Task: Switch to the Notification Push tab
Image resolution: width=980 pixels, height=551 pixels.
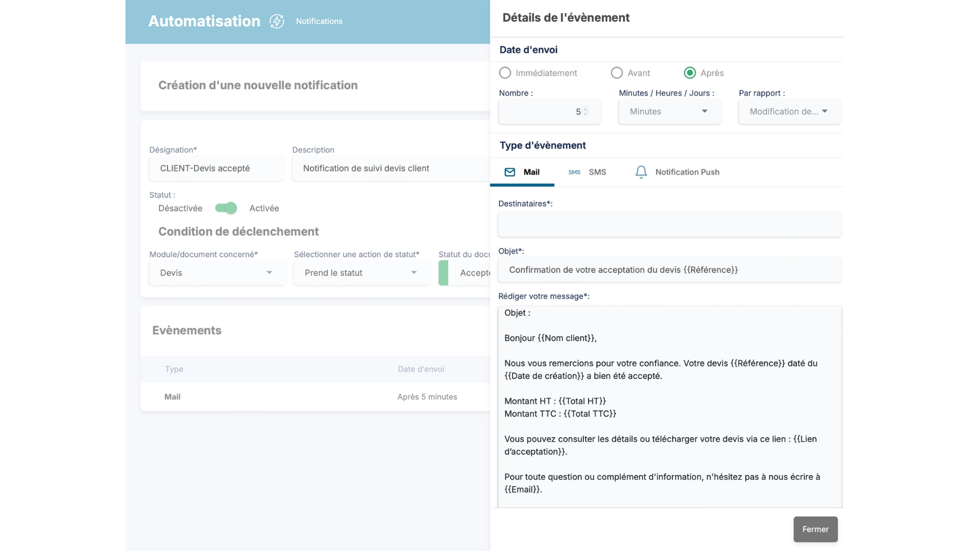Action: [x=687, y=172]
